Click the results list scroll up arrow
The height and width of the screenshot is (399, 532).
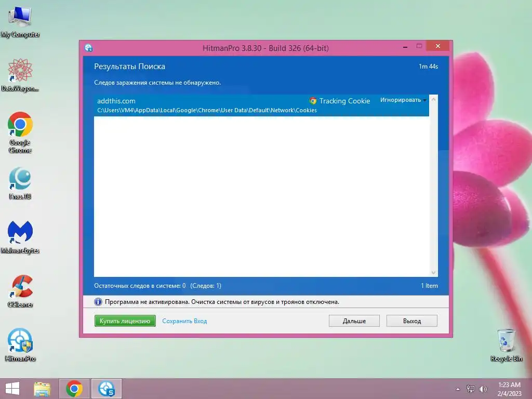pos(433,99)
